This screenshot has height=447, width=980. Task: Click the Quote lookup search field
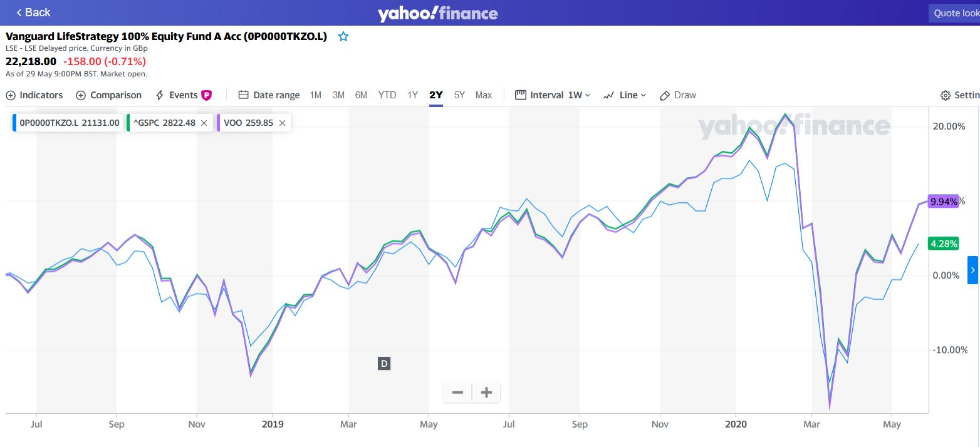coord(954,13)
